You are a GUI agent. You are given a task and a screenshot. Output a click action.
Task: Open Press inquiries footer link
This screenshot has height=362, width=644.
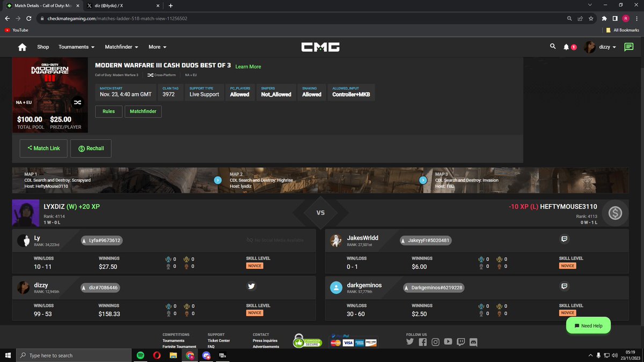point(265,341)
